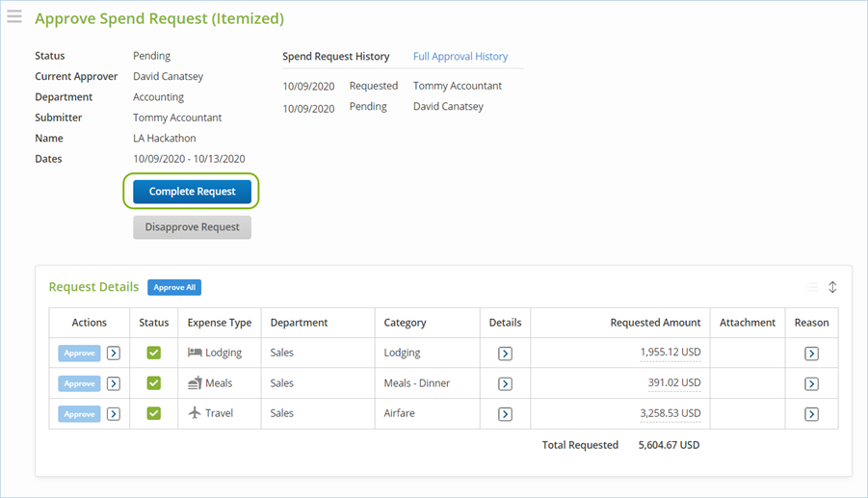This screenshot has height=498, width=868.
Task: Open Details arrow for the Lodging row
Action: pyautogui.click(x=505, y=354)
